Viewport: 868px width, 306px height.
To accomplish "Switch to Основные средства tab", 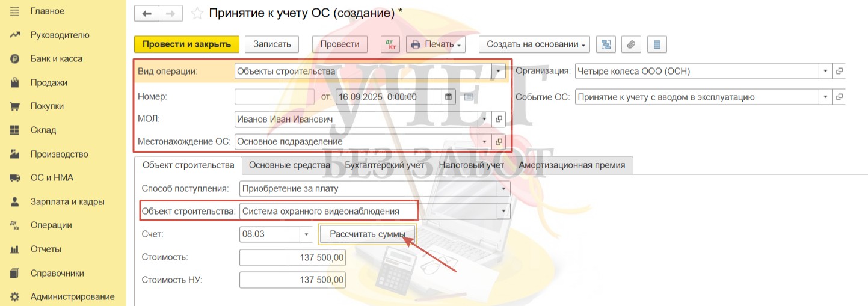I will [289, 165].
